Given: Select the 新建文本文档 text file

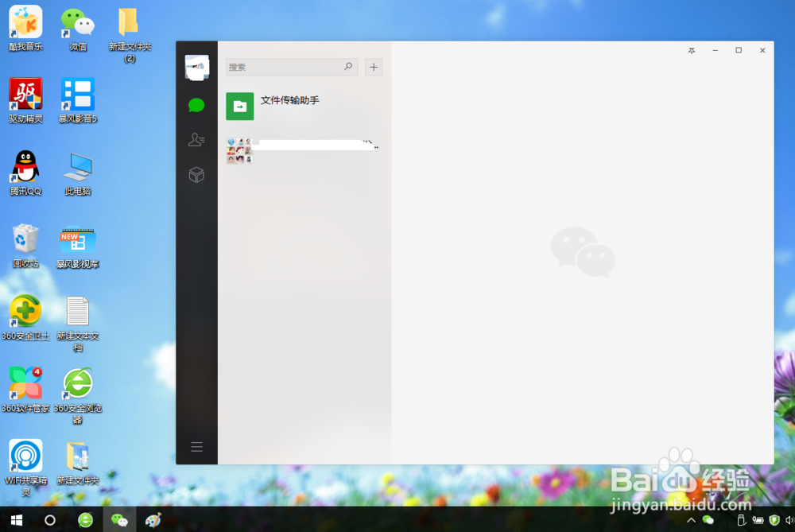Looking at the screenshot, I should click(78, 324).
